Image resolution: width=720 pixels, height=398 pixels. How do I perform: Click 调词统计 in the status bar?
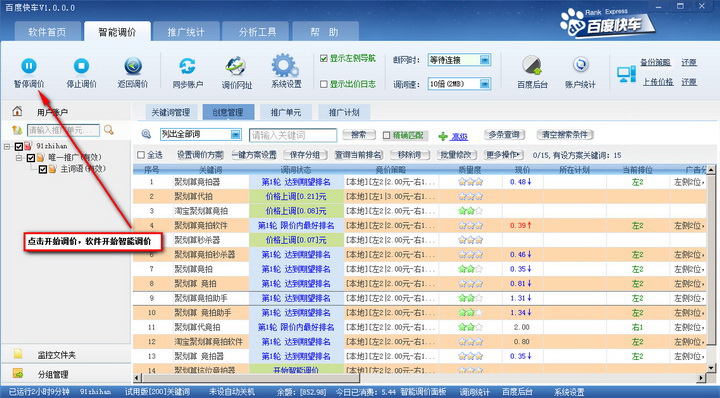coord(475,392)
